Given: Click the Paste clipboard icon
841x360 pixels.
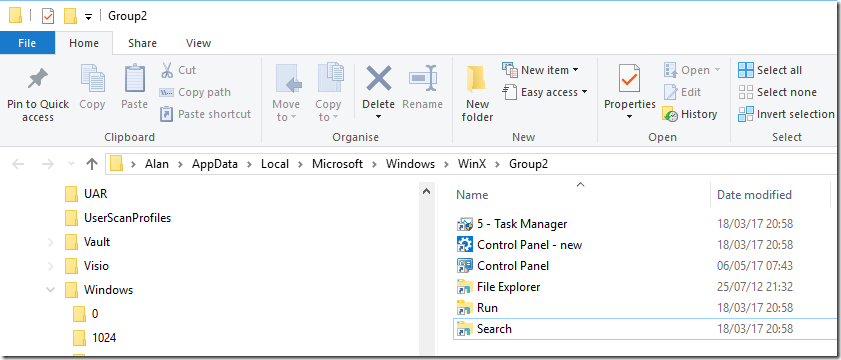Looking at the screenshot, I should click(135, 79).
